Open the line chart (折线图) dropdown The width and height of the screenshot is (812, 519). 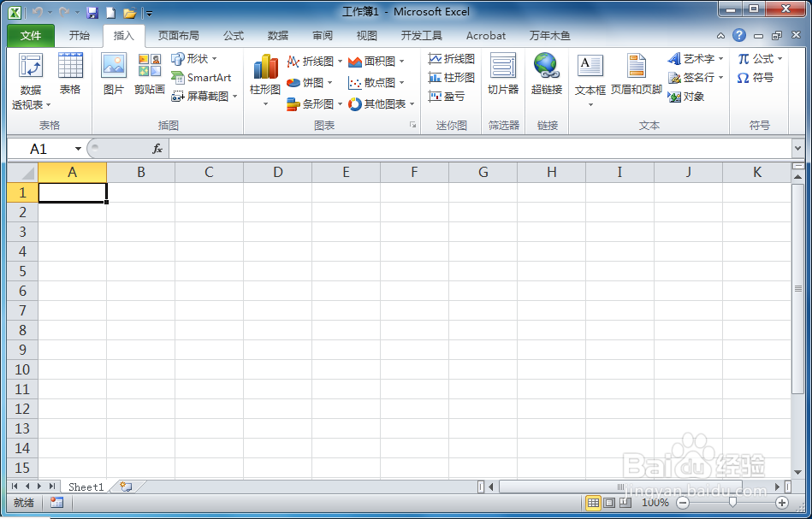314,62
